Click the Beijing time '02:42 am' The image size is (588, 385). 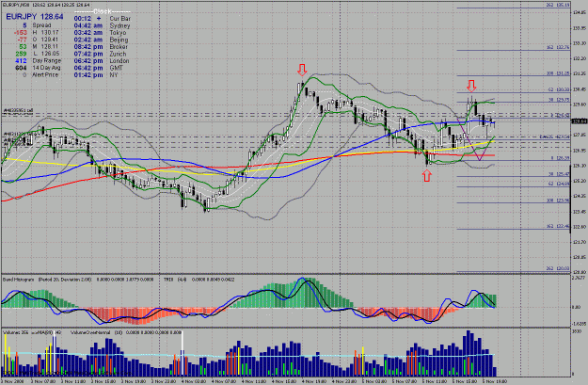coord(88,40)
